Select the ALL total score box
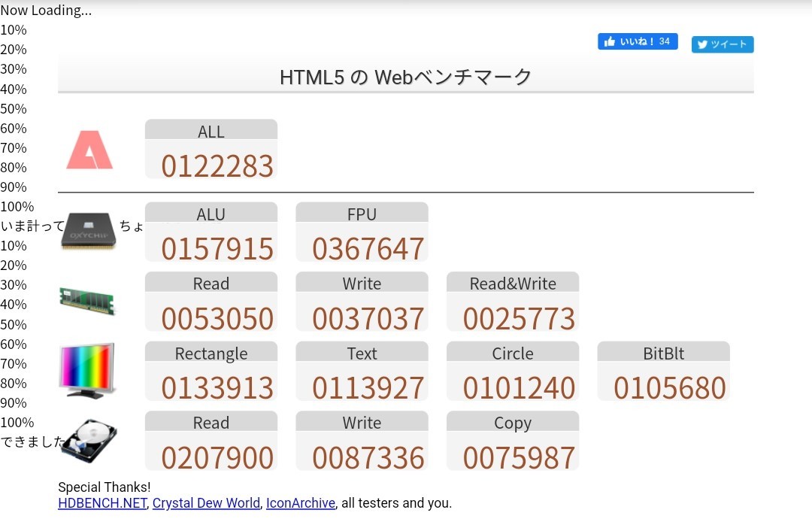812x531 pixels. click(211, 150)
